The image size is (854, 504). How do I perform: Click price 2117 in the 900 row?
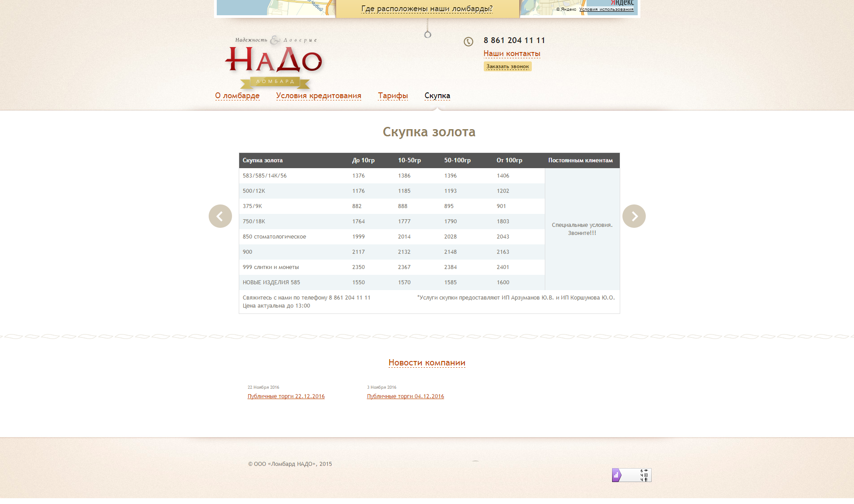[x=359, y=252]
